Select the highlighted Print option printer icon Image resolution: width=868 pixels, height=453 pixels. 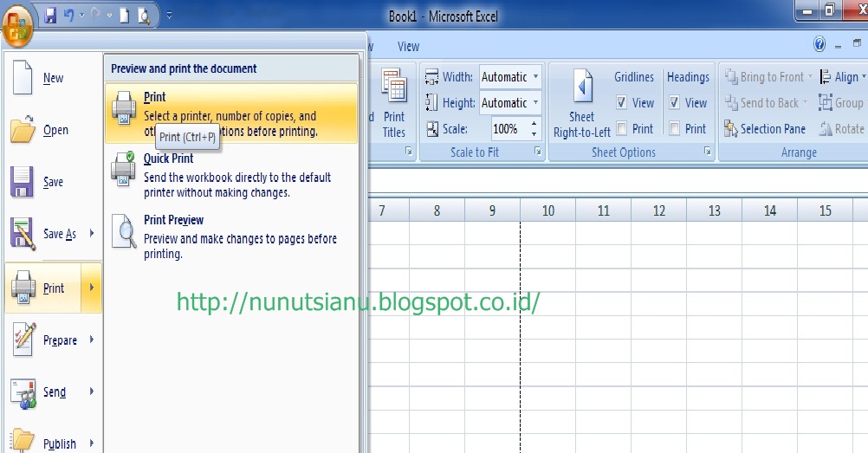click(x=124, y=108)
